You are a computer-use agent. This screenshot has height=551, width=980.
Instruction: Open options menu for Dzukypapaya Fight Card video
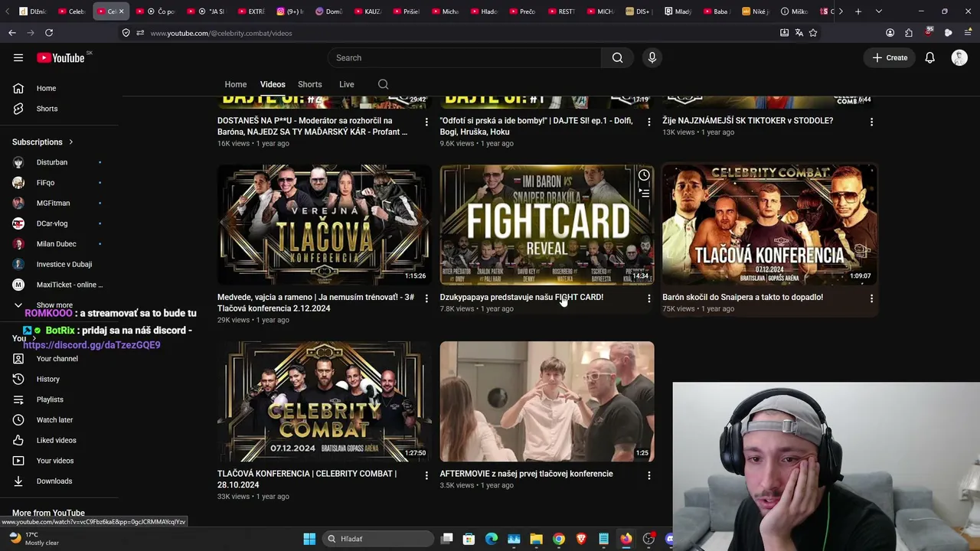point(648,298)
